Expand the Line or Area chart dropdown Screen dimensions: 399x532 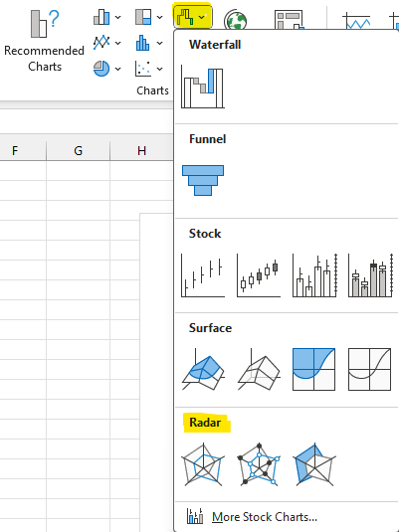(x=107, y=43)
